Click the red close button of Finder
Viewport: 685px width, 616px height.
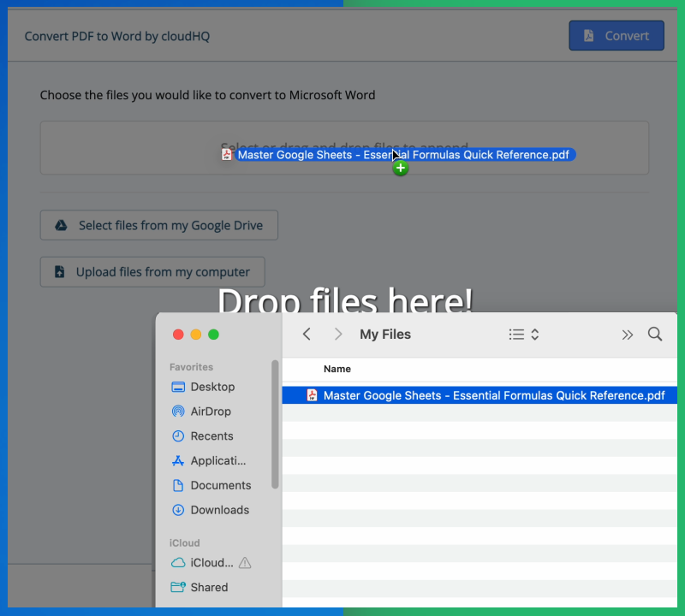point(178,335)
